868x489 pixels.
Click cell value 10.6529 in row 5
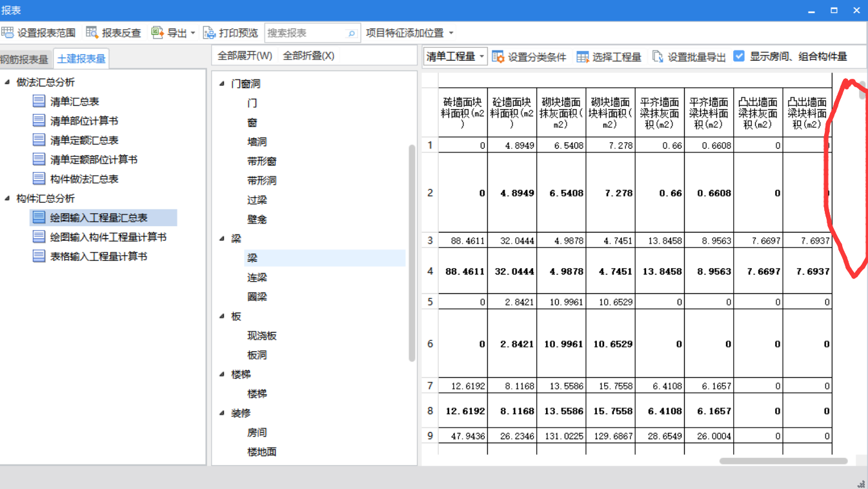pyautogui.click(x=610, y=302)
